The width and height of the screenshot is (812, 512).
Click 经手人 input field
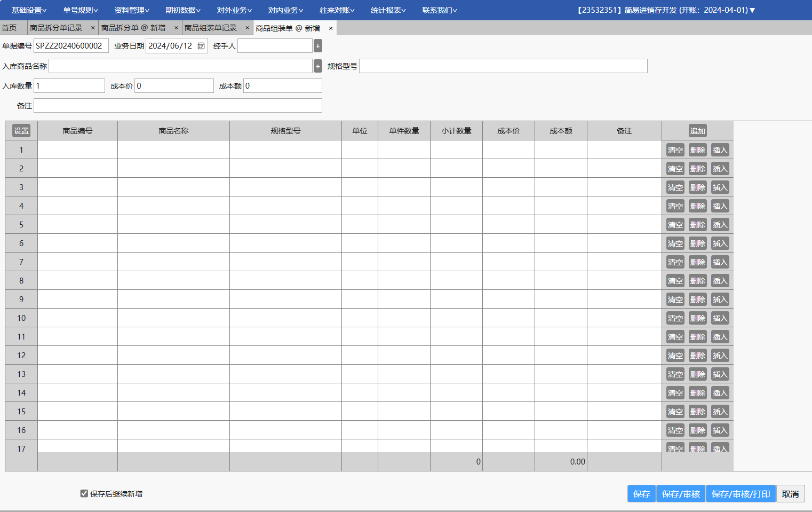coord(275,46)
